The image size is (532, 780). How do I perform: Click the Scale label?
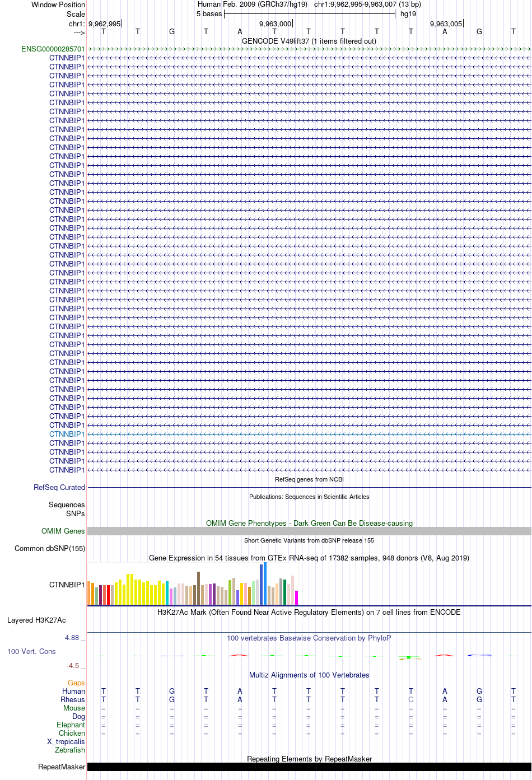[76, 14]
